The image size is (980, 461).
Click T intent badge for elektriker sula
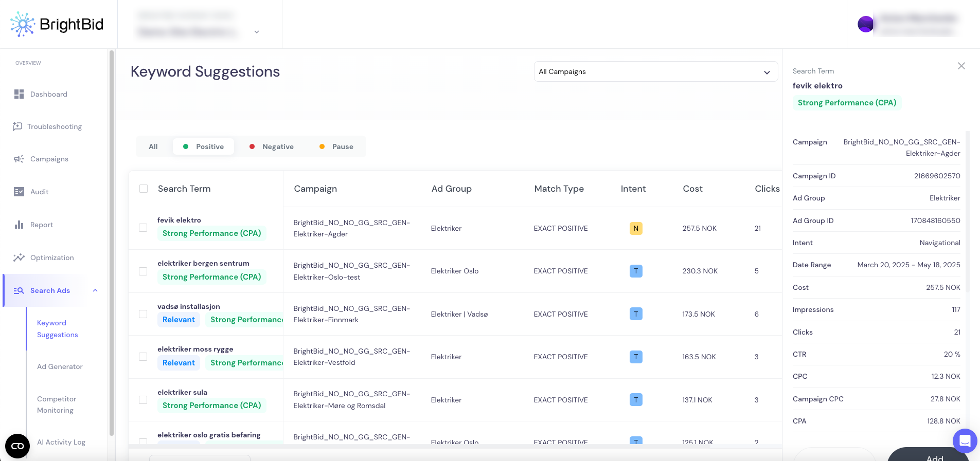tap(636, 400)
